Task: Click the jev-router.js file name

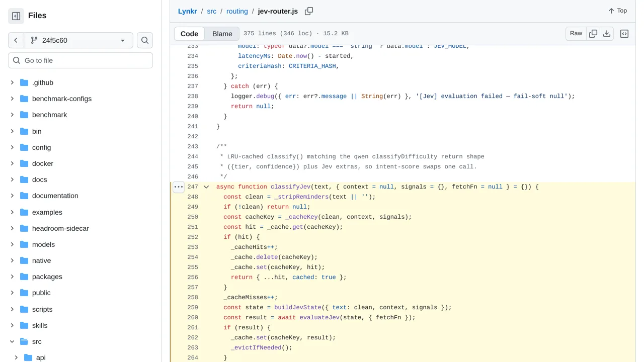Action: coord(278,11)
